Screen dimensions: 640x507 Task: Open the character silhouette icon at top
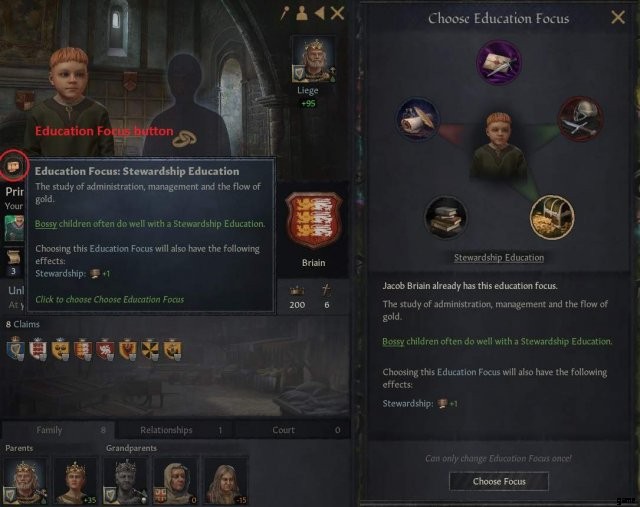point(302,13)
